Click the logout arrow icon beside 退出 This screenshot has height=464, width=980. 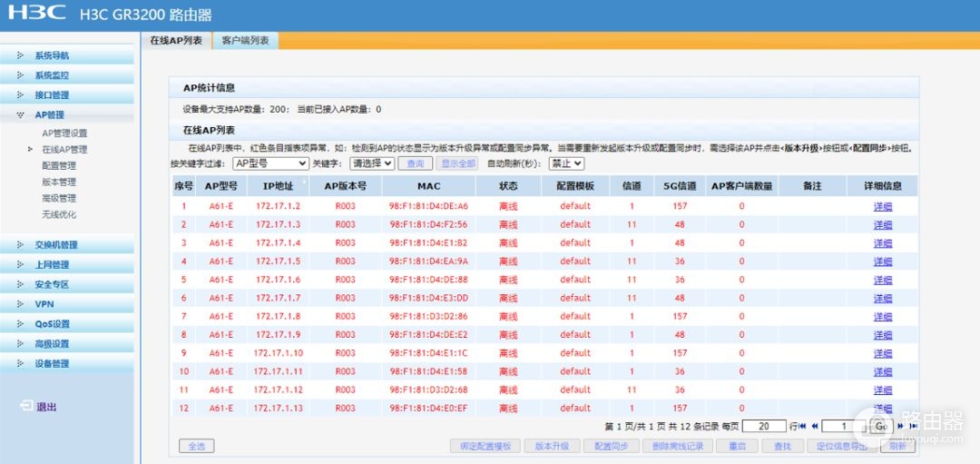point(26,406)
